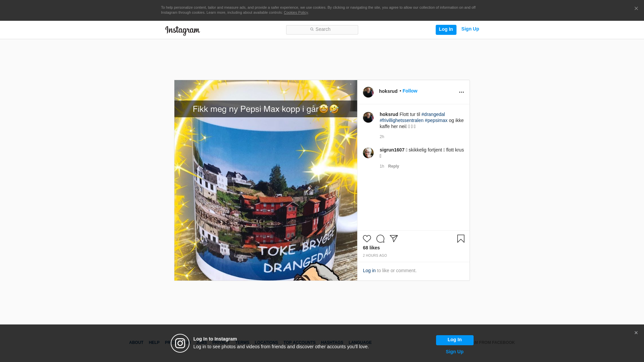Open the TOP ACCOUNTS footer link
The image size is (644, 362).
tap(300, 343)
